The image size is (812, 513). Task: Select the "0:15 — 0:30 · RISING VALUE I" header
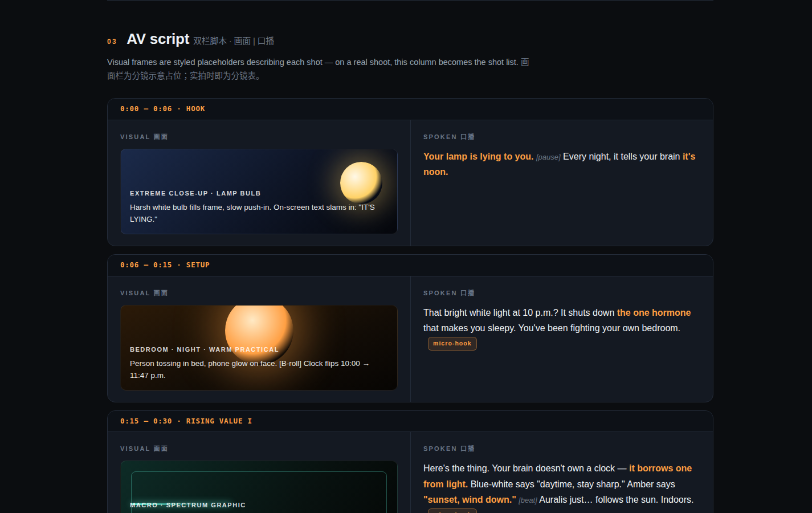pyautogui.click(x=410, y=421)
